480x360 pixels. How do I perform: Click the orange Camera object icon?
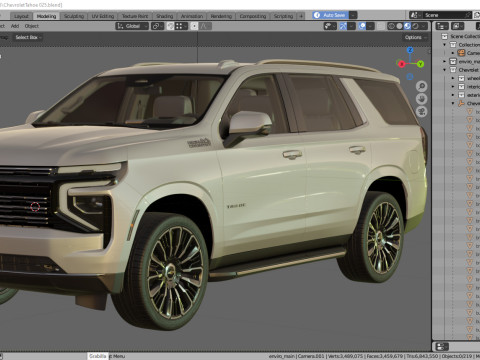pyautogui.click(x=461, y=53)
